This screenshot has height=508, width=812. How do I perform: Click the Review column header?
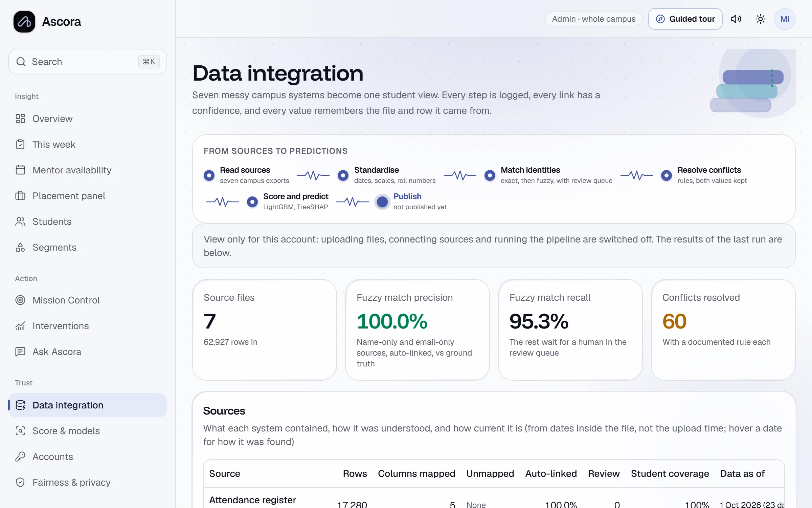click(604, 473)
